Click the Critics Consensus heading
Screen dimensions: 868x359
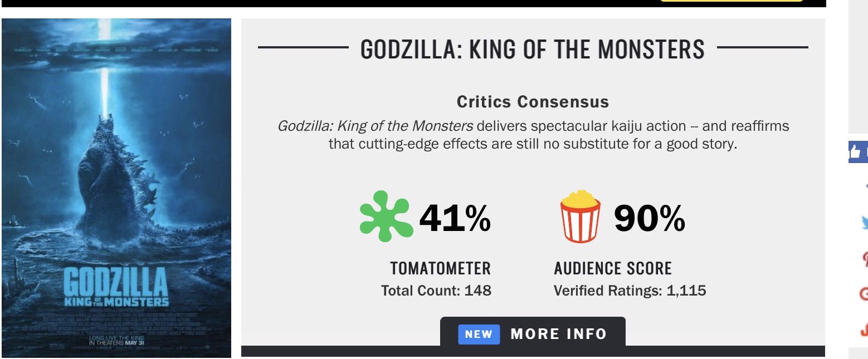point(533,102)
